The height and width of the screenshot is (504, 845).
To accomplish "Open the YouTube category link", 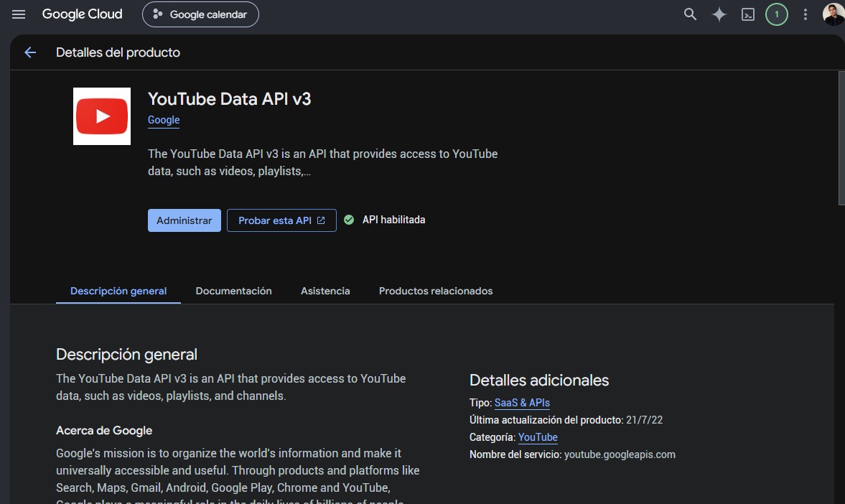I will point(538,437).
